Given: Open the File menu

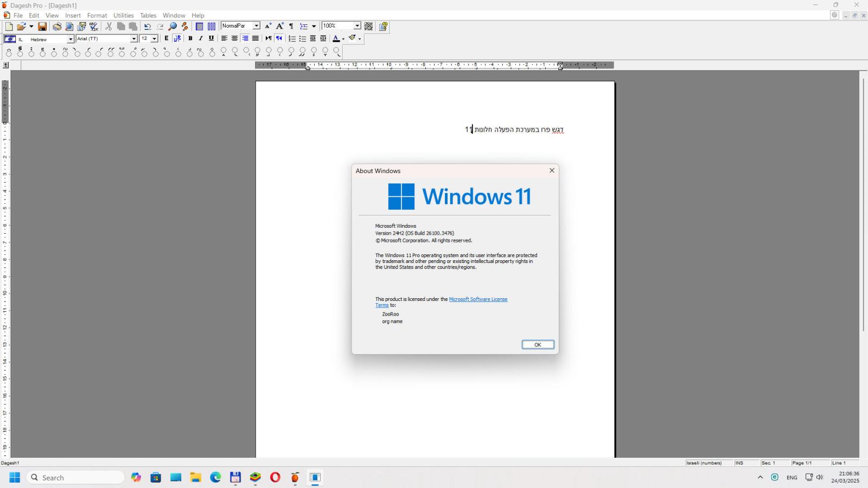Looking at the screenshot, I should [18, 15].
